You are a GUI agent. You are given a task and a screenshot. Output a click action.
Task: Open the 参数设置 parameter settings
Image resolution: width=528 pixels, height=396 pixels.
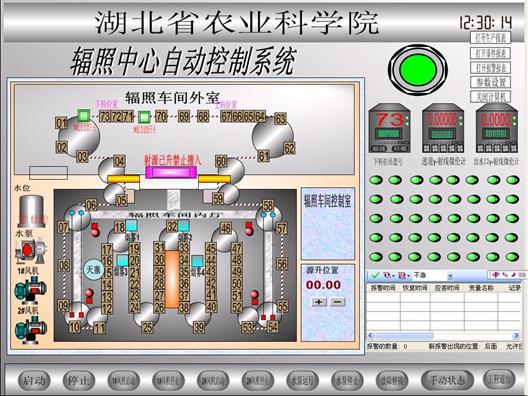click(x=491, y=82)
